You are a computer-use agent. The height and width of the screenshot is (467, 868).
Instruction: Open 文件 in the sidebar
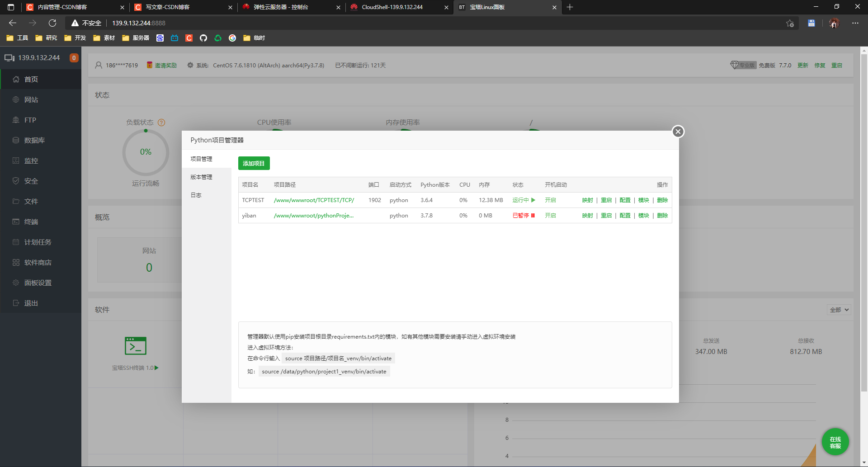pos(41,201)
